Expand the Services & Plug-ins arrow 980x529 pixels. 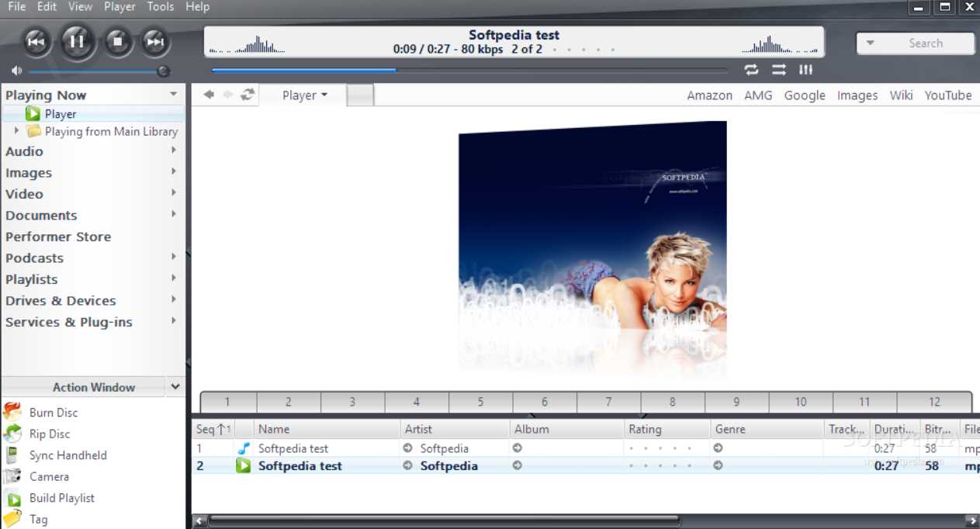[174, 321]
